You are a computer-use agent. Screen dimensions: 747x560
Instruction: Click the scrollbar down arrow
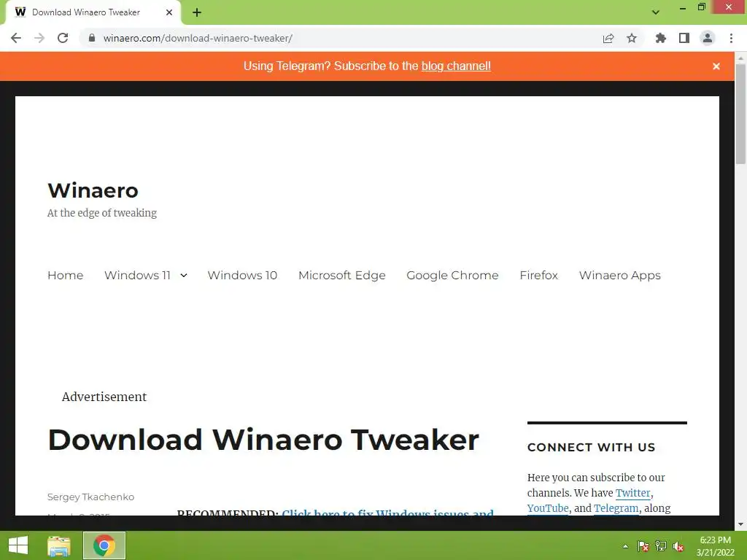point(740,524)
